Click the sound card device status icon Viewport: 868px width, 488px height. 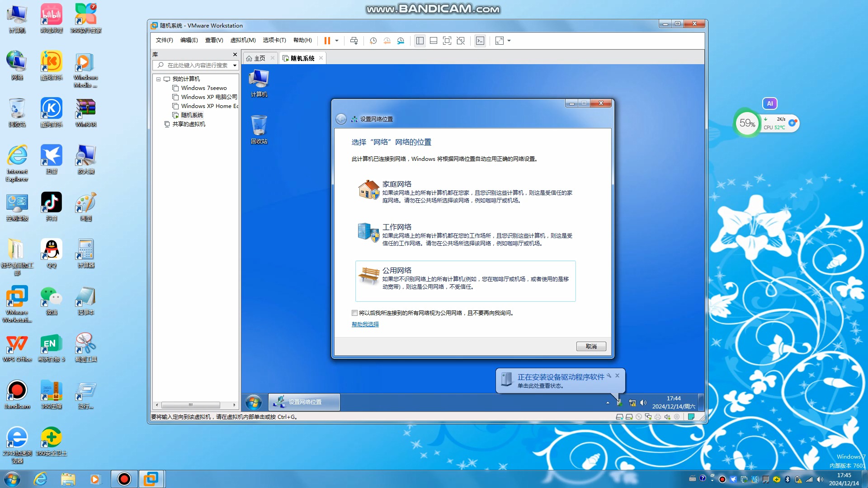pos(667,417)
